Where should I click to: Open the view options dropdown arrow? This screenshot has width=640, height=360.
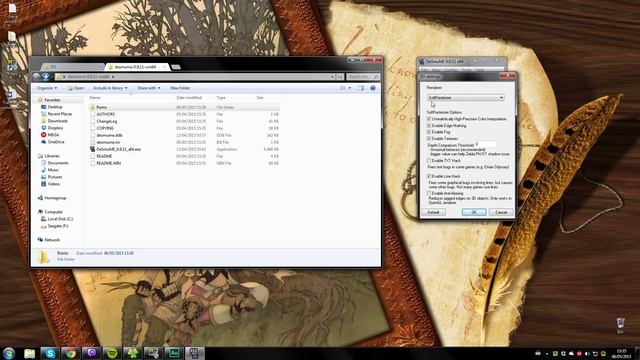click(x=350, y=88)
